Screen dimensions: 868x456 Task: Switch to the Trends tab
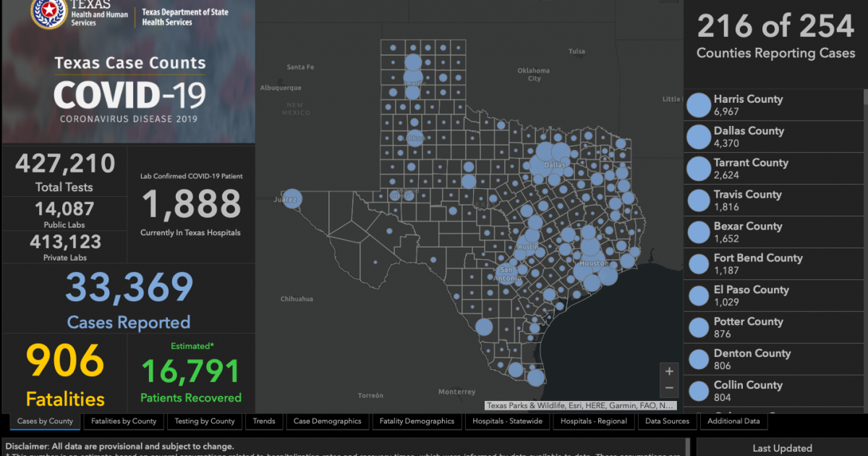pyautogui.click(x=264, y=421)
